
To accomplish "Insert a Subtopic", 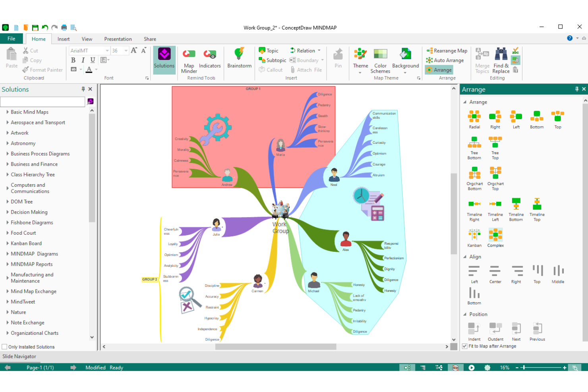I will (x=273, y=60).
